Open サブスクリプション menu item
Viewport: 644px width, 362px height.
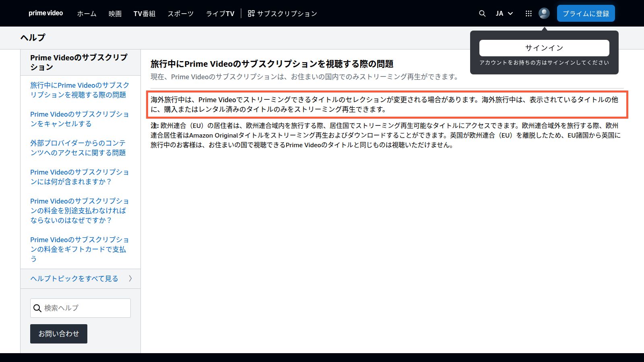pyautogui.click(x=283, y=14)
